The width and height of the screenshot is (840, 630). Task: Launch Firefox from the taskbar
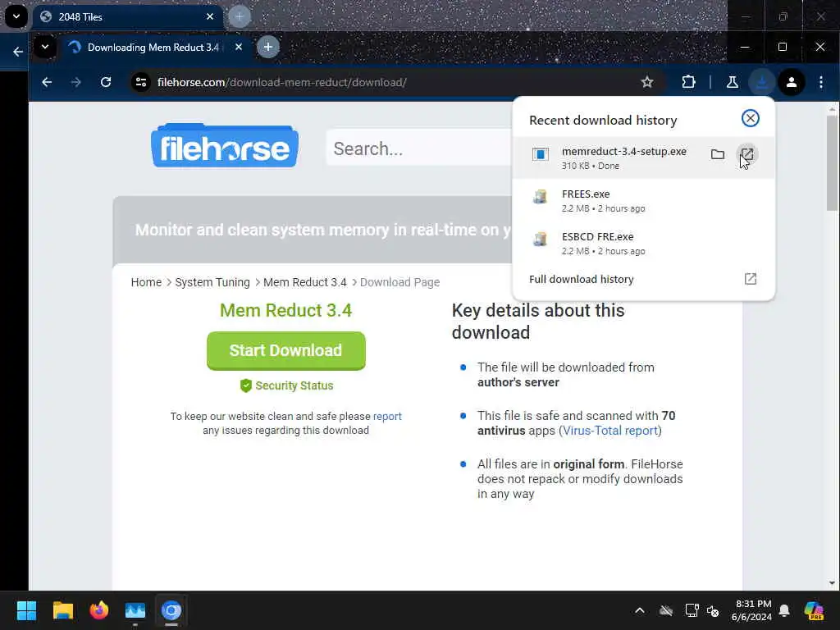(x=98, y=610)
